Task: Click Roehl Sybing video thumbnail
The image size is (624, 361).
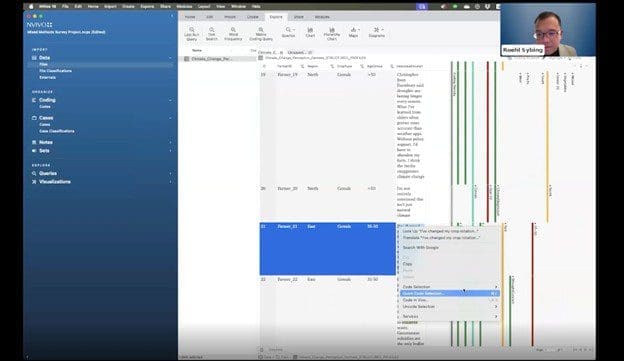Action: coord(548,30)
